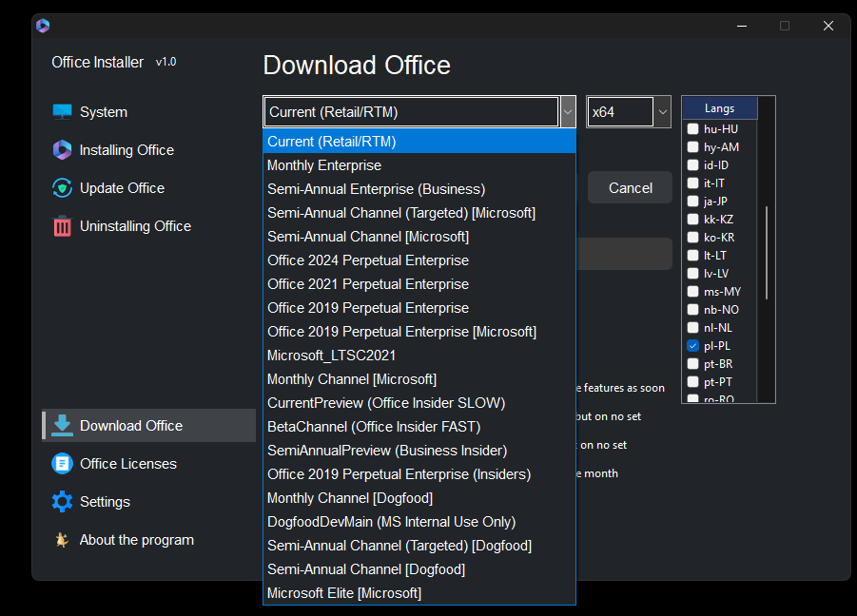Pick Monthly Channel [Dogfood]
857x616 pixels.
pos(419,498)
